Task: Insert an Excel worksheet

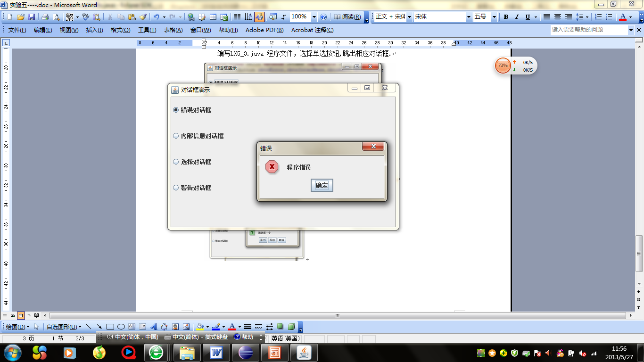Action: tap(224, 17)
